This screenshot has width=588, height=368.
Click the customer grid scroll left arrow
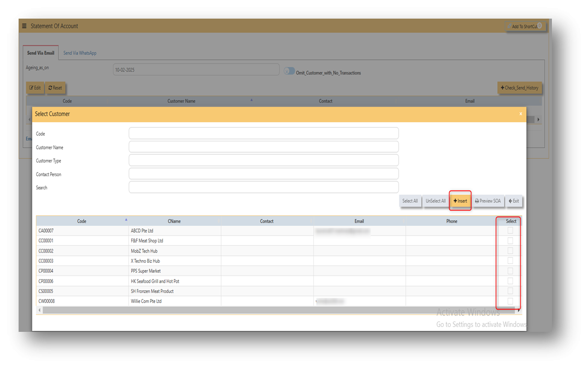(39, 310)
